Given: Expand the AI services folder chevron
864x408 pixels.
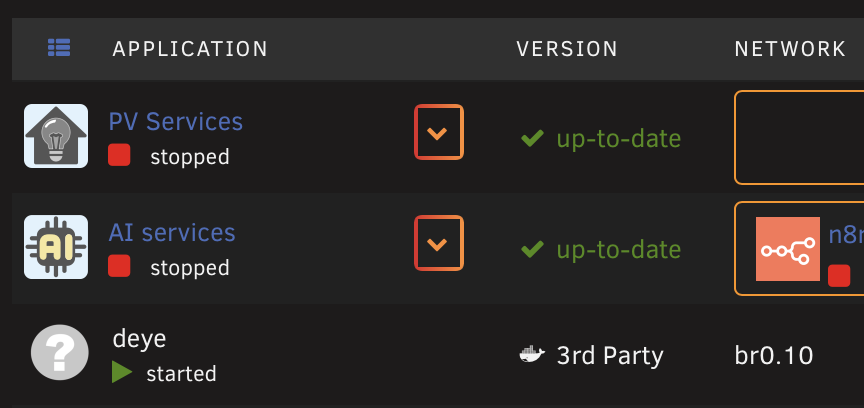Looking at the screenshot, I should (439, 243).
